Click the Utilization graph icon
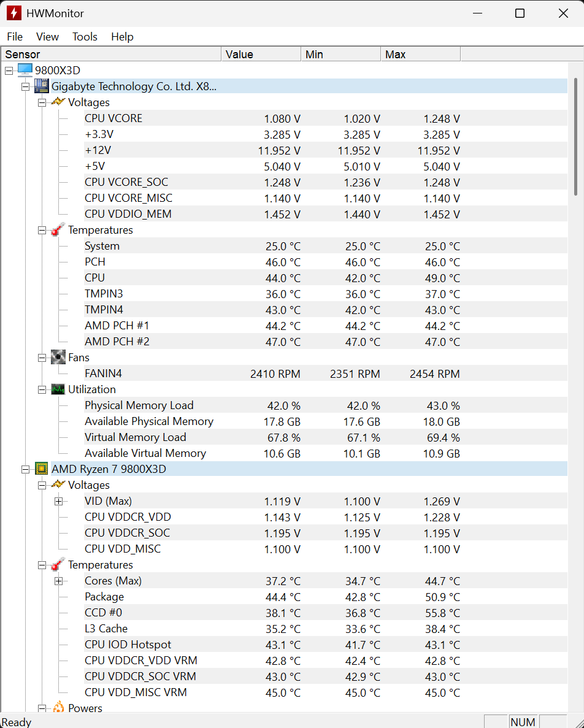 tap(58, 389)
